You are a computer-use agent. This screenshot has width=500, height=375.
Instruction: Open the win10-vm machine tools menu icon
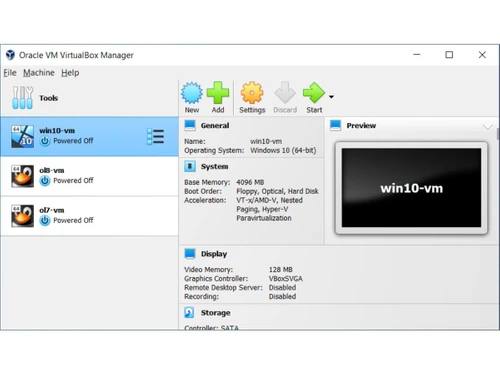click(x=155, y=137)
